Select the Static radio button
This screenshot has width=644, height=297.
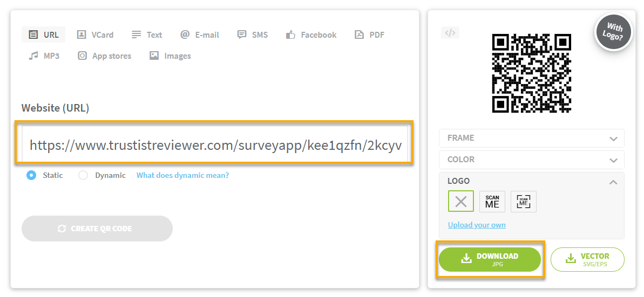(x=31, y=175)
